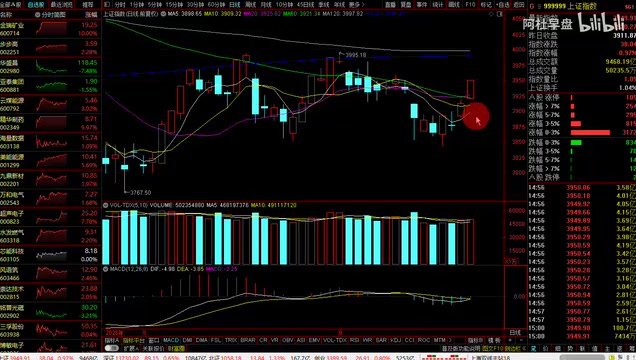Image resolution: width=636 pixels, height=360 pixels.
Task: Open the 全部A股 stock list tab
Action: pos(11,4)
